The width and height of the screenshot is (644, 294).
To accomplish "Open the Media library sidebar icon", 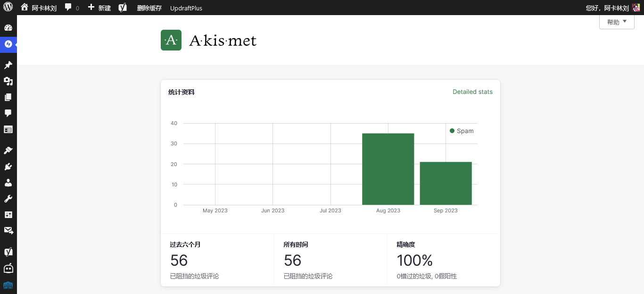I will tap(8, 81).
